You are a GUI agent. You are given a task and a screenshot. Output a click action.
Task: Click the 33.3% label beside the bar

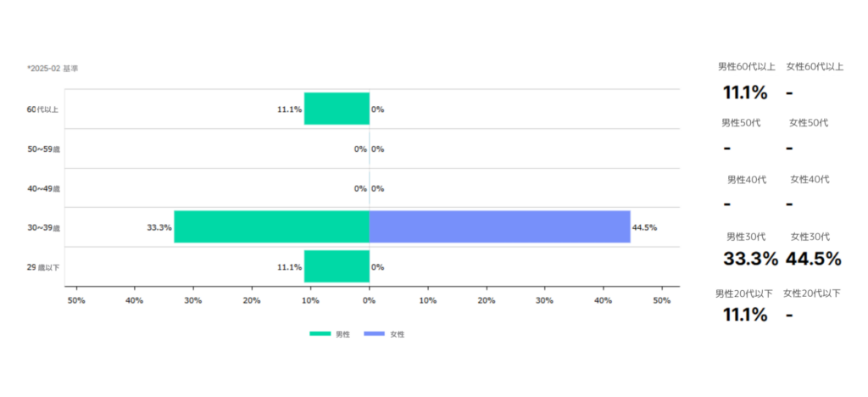click(159, 227)
